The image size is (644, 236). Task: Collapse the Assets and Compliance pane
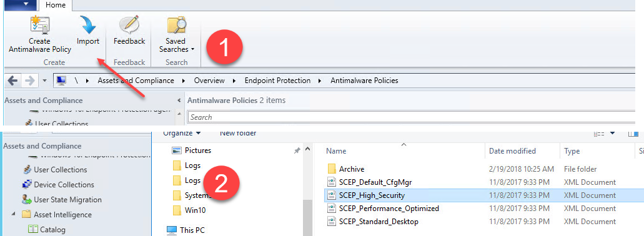(x=179, y=101)
